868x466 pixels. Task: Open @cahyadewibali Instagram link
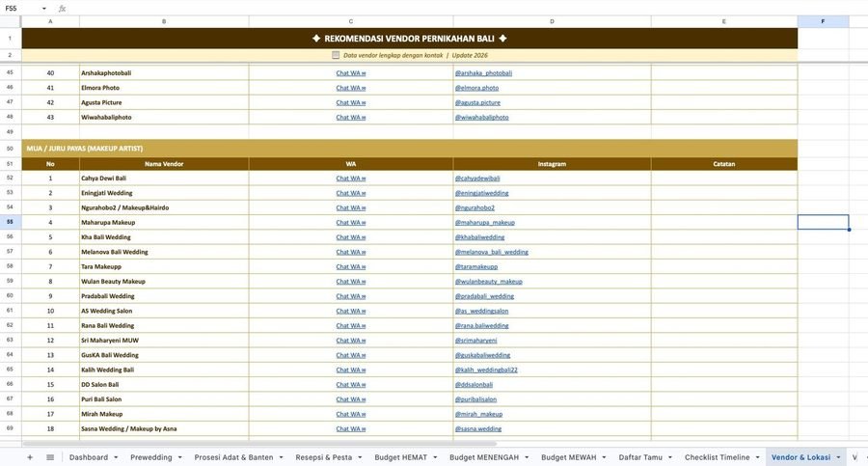pyautogui.click(x=477, y=178)
